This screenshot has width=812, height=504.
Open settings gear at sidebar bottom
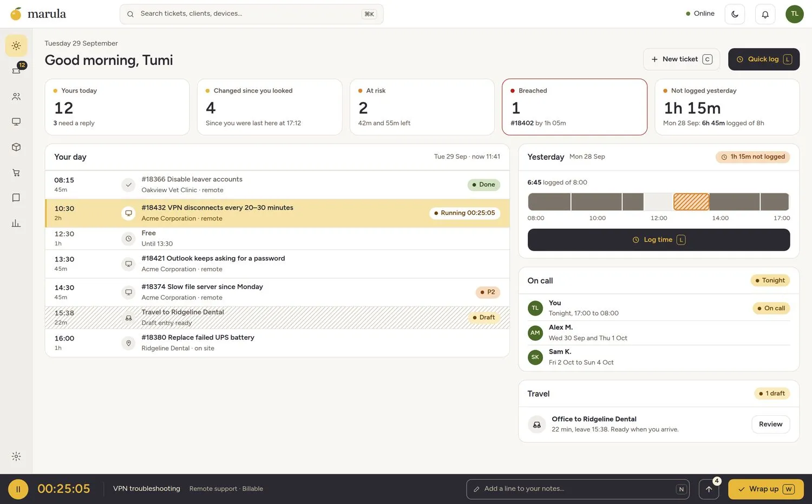(16, 456)
